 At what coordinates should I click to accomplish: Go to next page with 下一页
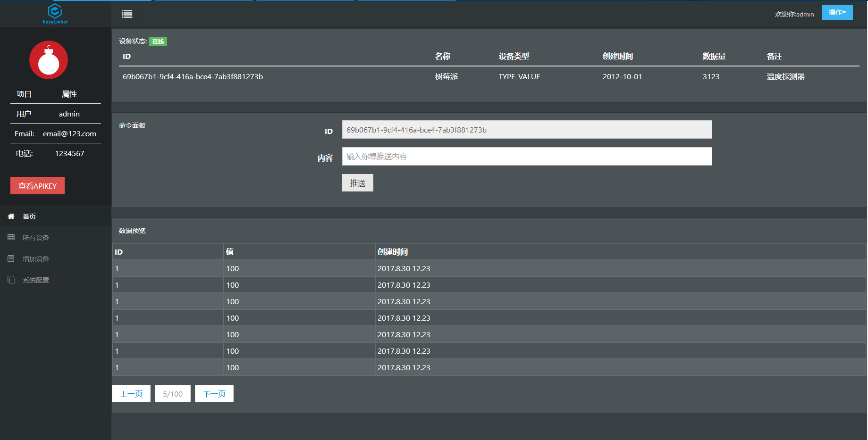[214, 394]
